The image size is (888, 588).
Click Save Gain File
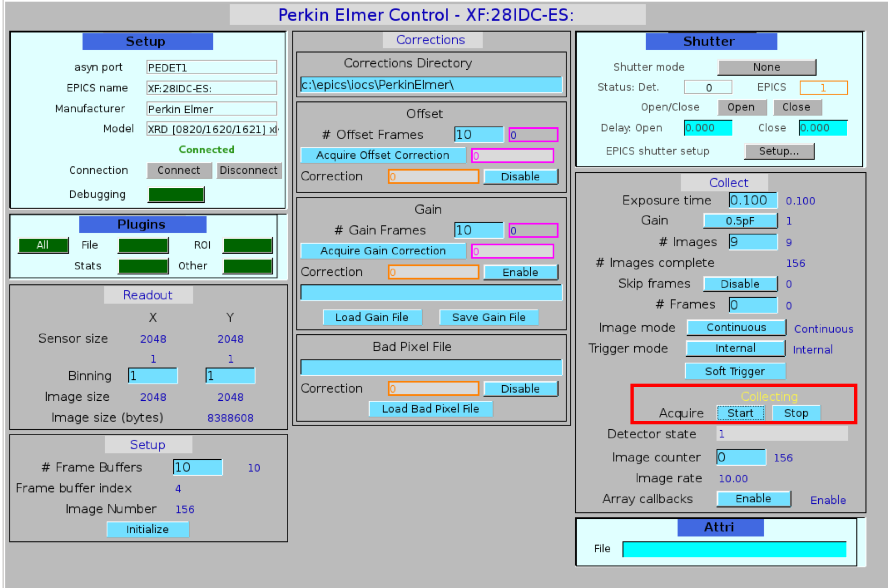point(488,317)
